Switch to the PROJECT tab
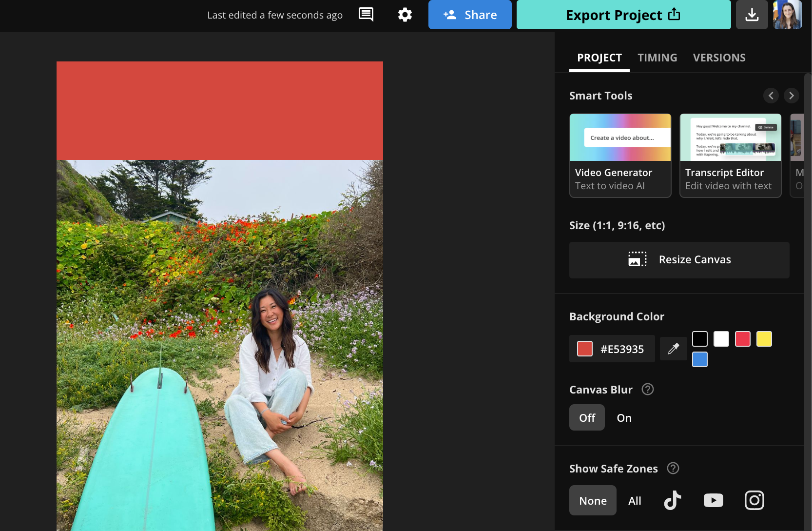This screenshot has height=531, width=812. point(599,58)
